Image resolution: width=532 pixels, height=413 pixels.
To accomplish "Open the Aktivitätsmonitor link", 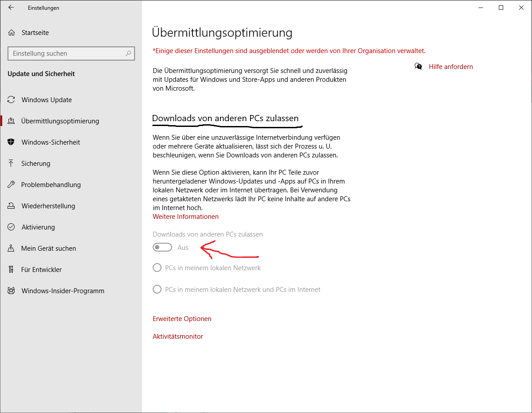I will 178,337.
